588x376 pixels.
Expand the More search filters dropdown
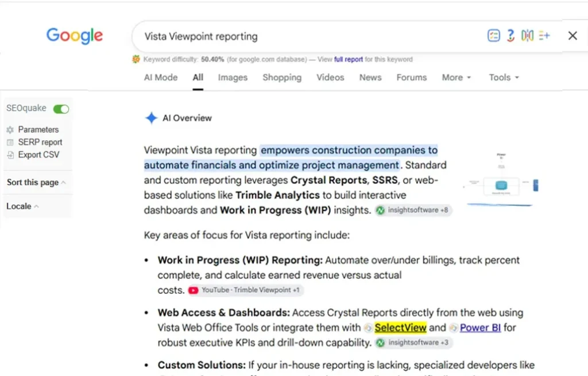coord(457,78)
